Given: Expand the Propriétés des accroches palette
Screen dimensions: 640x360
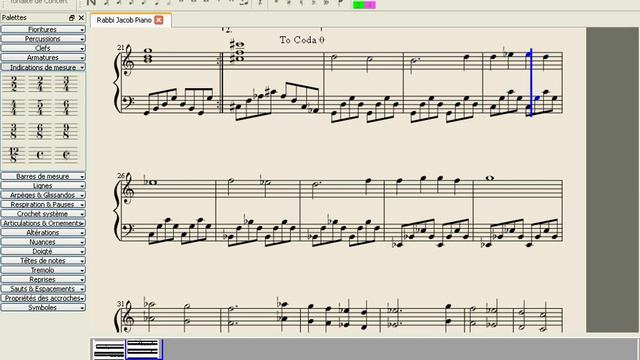Looking at the screenshot, I should pos(43,298).
